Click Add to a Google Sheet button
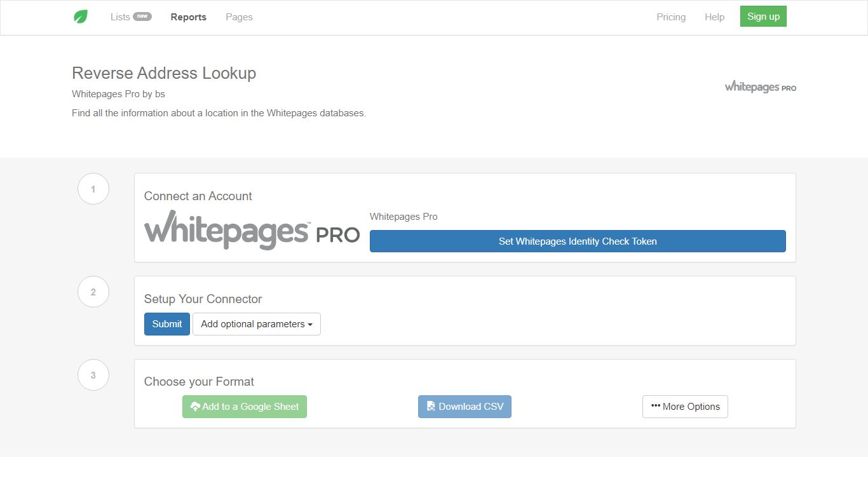The width and height of the screenshot is (868, 488). coord(245,407)
